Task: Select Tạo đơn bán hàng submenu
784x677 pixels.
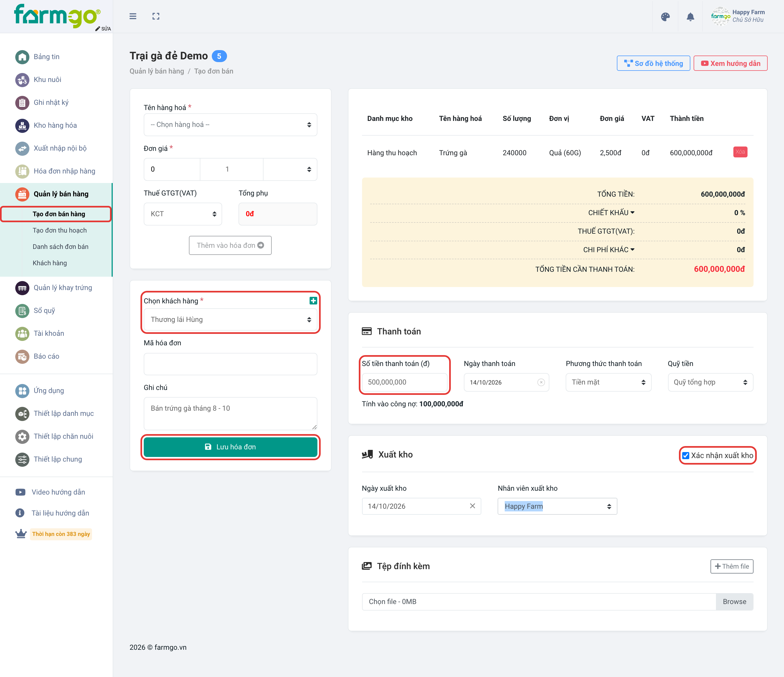Action: click(59, 214)
